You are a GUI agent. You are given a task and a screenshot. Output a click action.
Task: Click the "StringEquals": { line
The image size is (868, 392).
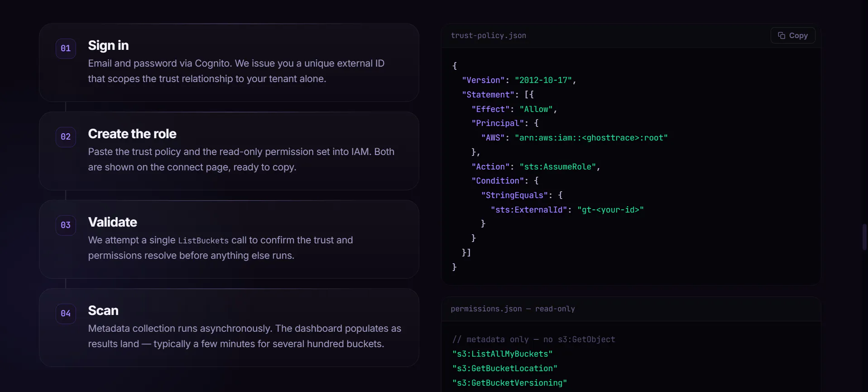[x=522, y=195]
